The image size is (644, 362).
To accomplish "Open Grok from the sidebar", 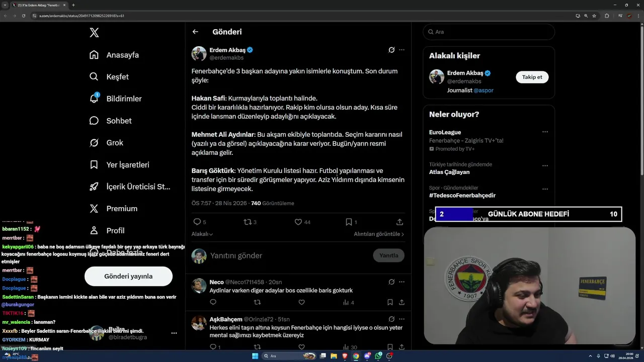I will (107, 143).
